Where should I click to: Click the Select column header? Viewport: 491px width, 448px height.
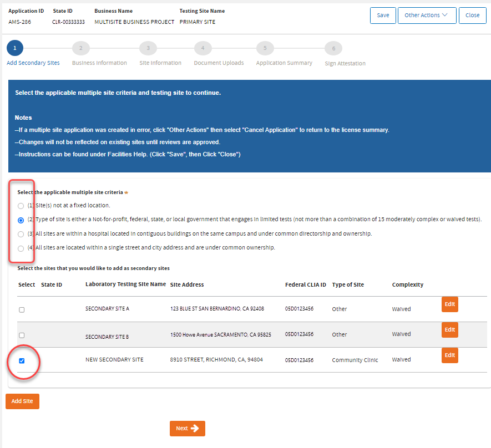[x=27, y=284]
